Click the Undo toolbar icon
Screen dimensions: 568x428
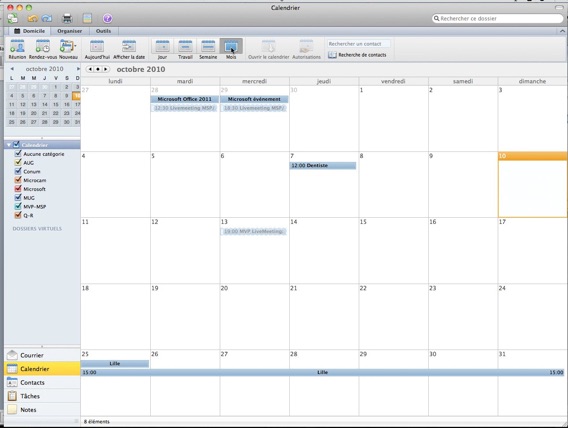(x=33, y=18)
